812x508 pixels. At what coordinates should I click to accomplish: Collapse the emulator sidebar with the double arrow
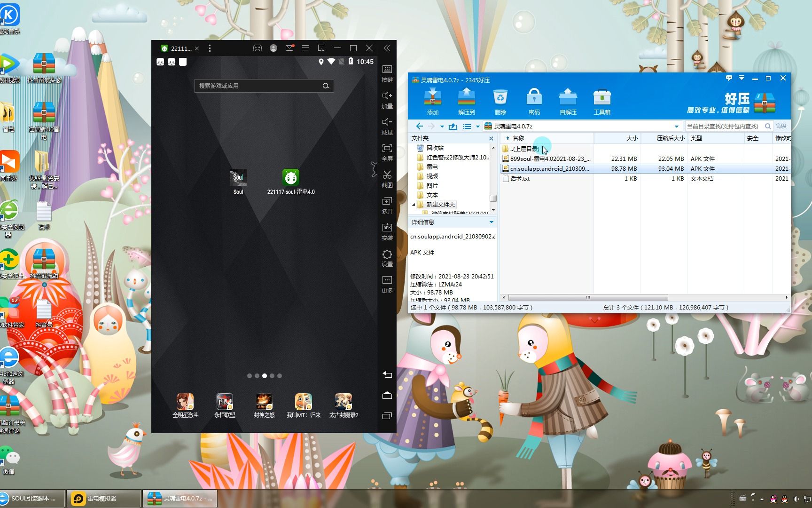click(387, 48)
